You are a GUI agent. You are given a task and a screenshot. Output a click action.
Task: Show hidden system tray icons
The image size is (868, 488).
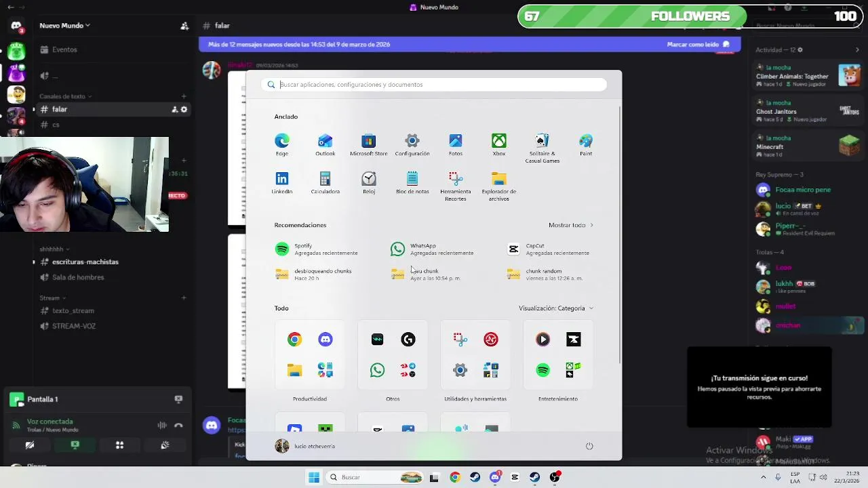764,477
